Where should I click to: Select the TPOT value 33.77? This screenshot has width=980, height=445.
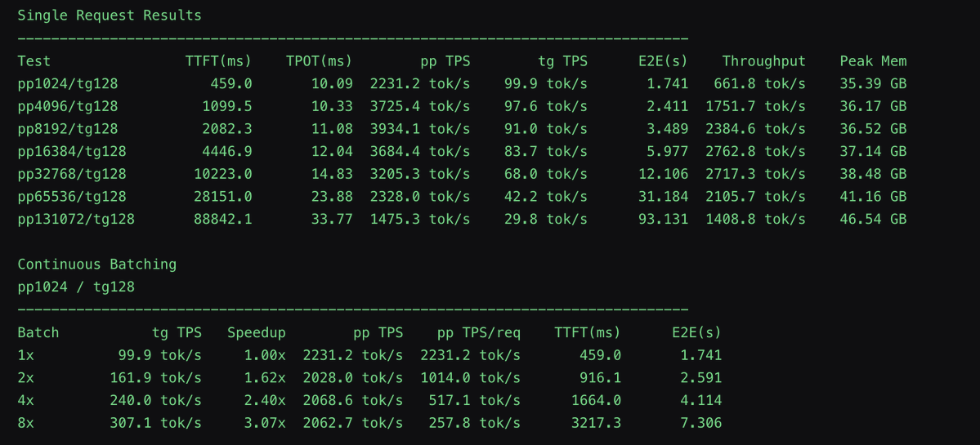(332, 219)
